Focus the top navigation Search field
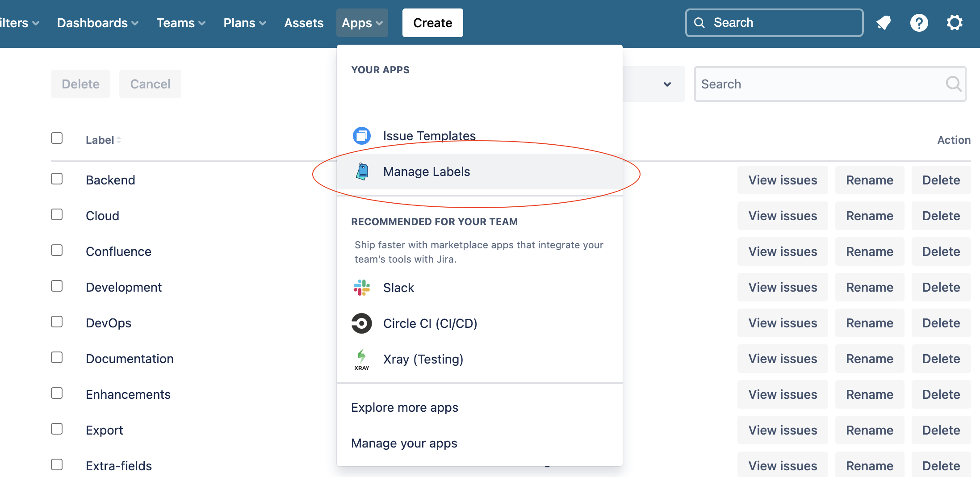 pyautogui.click(x=774, y=23)
